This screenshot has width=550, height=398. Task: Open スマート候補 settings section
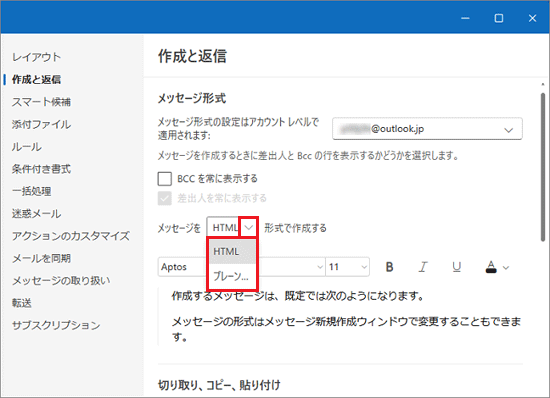click(x=41, y=102)
